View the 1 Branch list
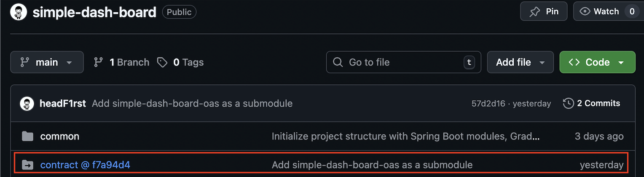Image resolution: width=644 pixels, height=177 pixels. [x=121, y=62]
